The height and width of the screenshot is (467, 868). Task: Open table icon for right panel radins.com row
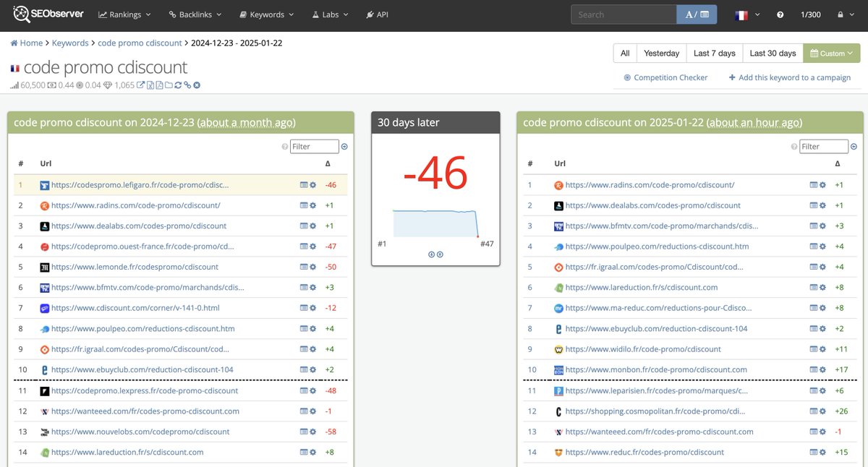[x=814, y=185]
